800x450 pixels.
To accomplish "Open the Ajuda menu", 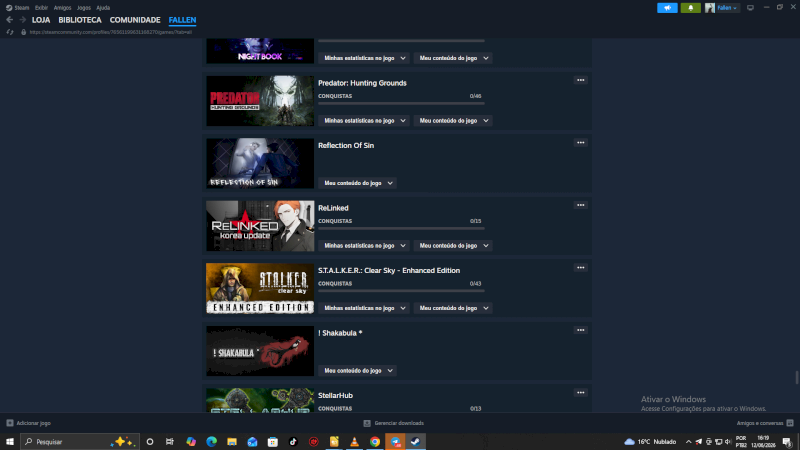I will point(103,8).
